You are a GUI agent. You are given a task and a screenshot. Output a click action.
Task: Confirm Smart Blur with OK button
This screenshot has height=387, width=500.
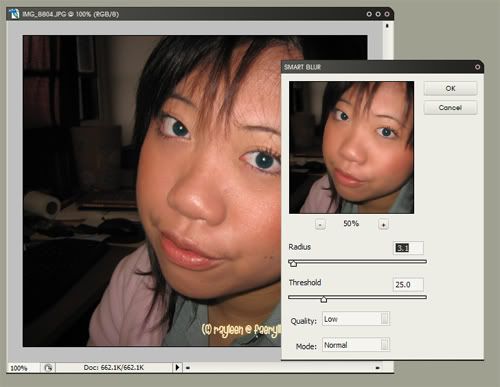pos(450,88)
